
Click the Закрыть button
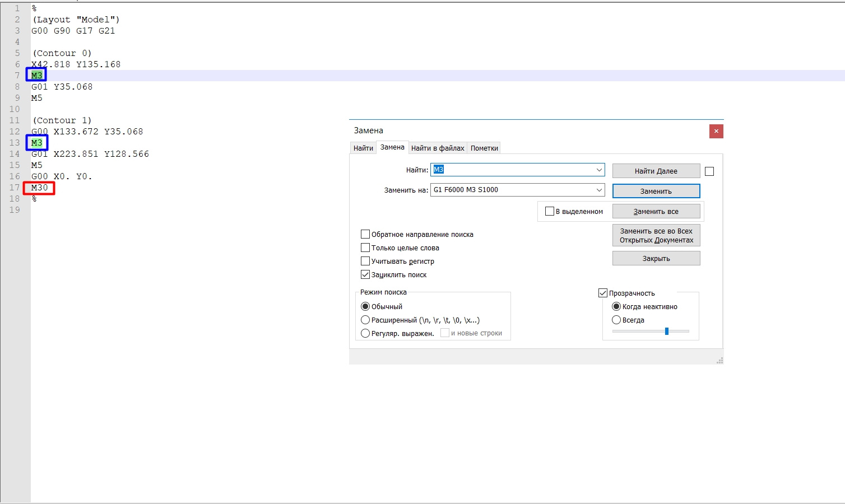pyautogui.click(x=656, y=258)
